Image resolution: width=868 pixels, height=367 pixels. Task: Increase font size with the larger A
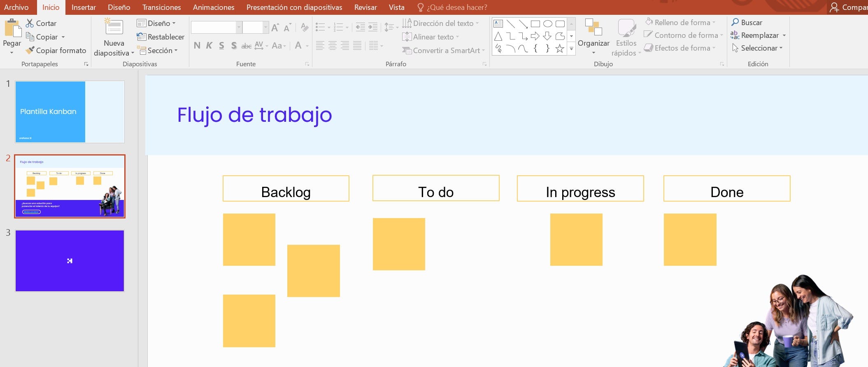tap(275, 28)
